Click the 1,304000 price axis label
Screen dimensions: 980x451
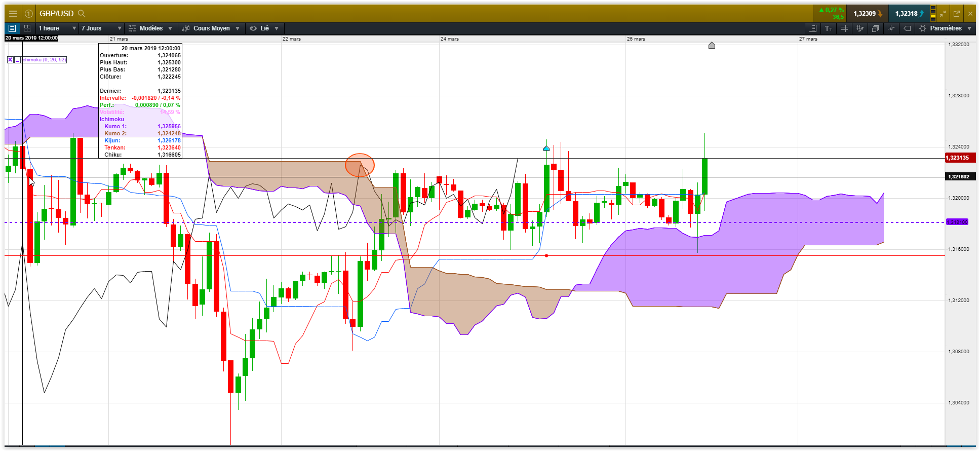click(x=959, y=403)
